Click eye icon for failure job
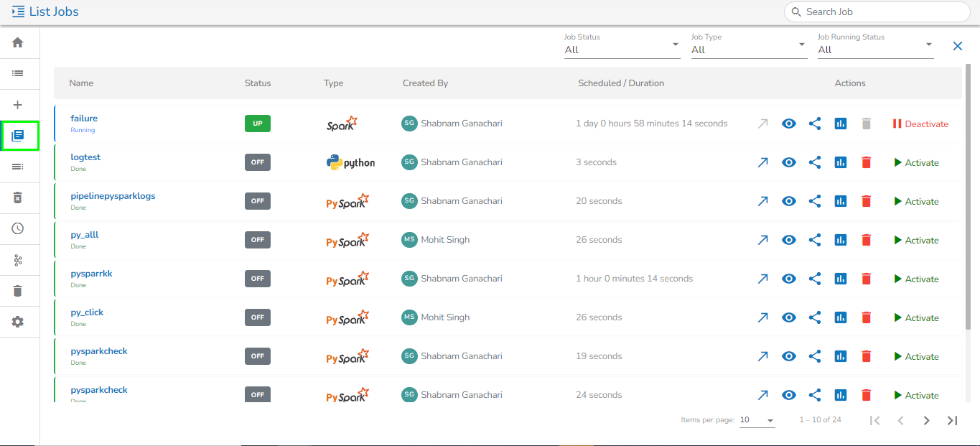This screenshot has width=980, height=446. point(789,124)
